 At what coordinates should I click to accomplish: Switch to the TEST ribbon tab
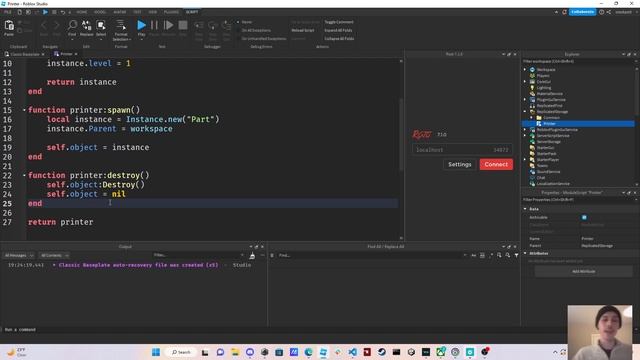(x=138, y=12)
